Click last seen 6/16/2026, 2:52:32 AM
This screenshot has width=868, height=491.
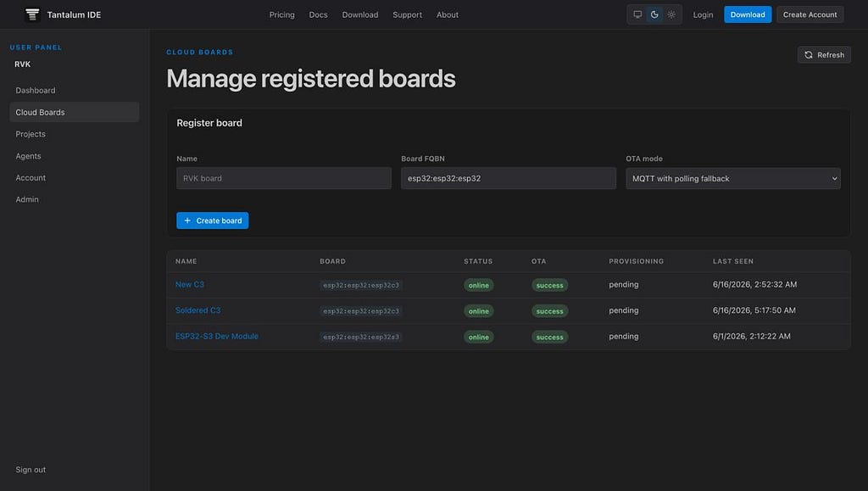(x=754, y=285)
